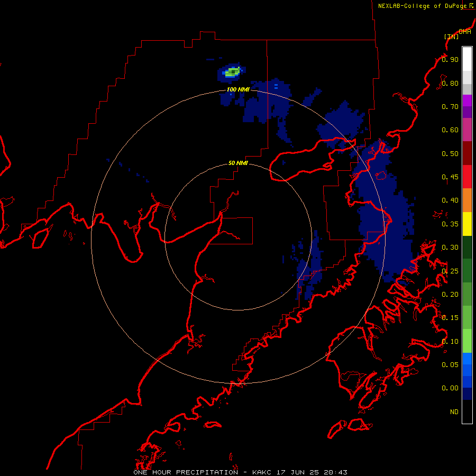This screenshot has width=476, height=476.
Task: Click the dark red swatch beside 0.50
Action: coord(467,153)
